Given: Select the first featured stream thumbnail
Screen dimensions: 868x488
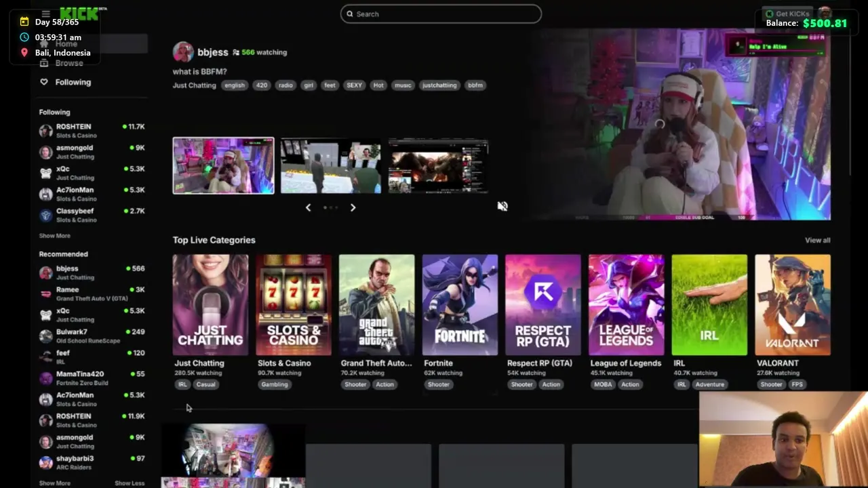Looking at the screenshot, I should coord(223,165).
